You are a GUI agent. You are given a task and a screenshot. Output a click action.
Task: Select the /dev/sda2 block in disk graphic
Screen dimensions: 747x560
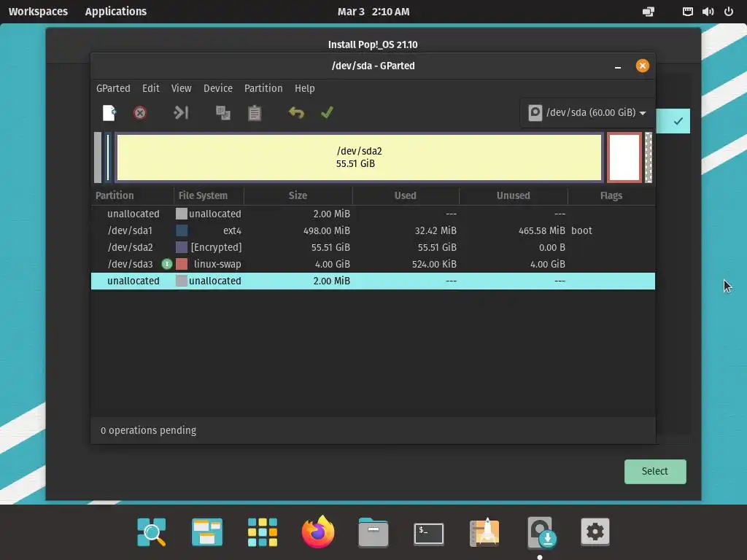[x=359, y=157]
